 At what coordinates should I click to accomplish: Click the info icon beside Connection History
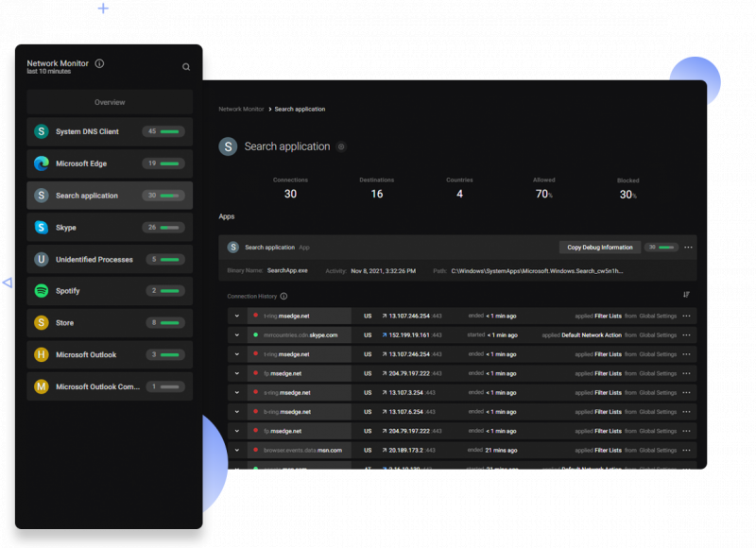click(284, 296)
